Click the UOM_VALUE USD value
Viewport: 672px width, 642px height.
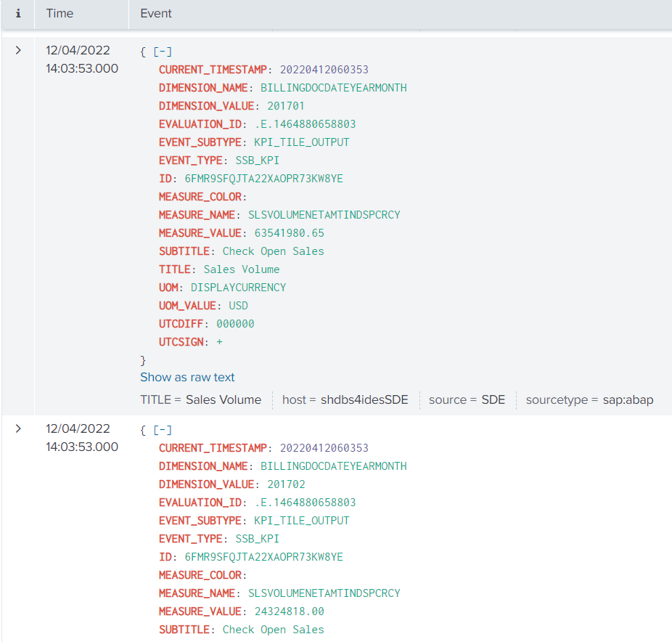tap(238, 306)
